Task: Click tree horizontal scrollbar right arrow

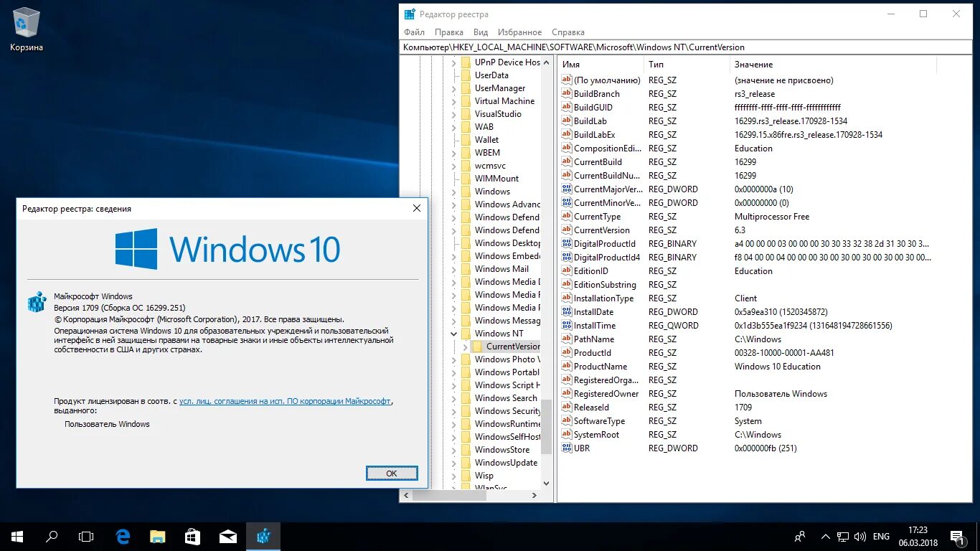Action: point(534,496)
